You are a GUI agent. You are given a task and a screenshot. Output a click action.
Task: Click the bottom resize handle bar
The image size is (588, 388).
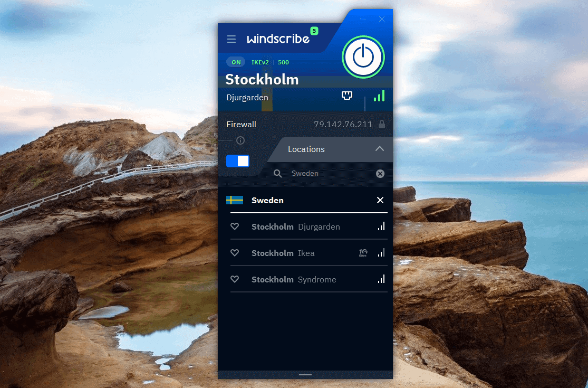pyautogui.click(x=305, y=374)
